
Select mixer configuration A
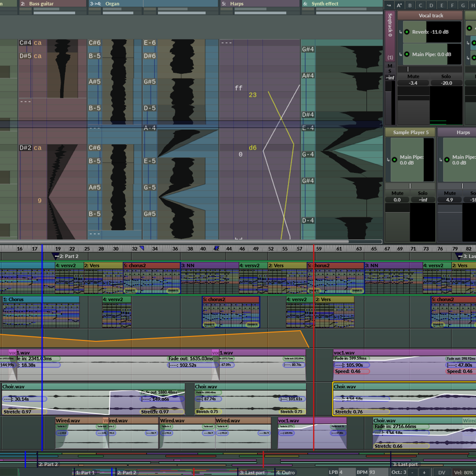coord(399,5)
